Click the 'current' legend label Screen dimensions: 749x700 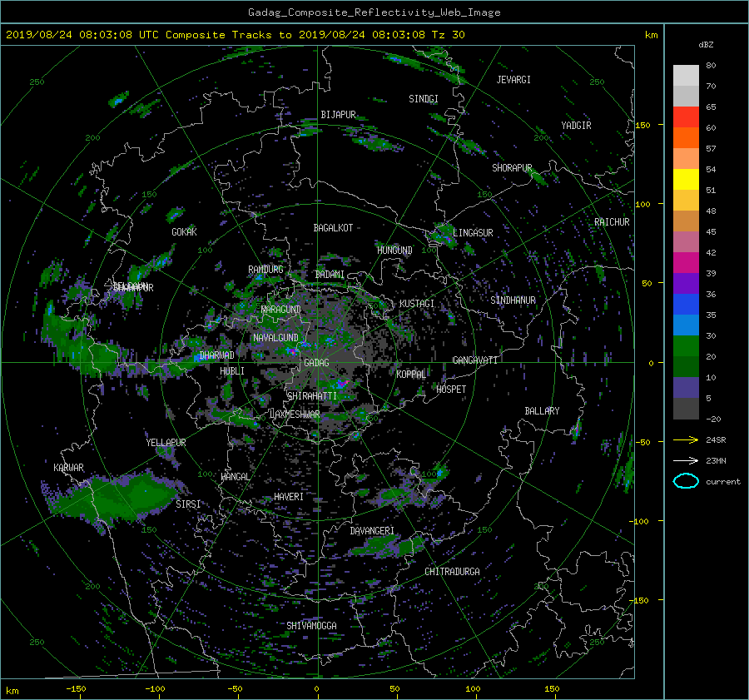click(723, 482)
